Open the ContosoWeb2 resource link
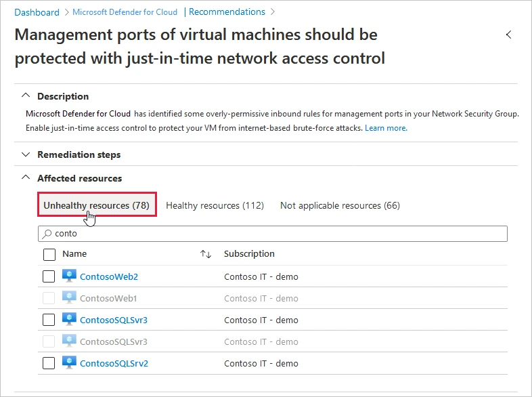This screenshot has height=397, width=532. pyautogui.click(x=109, y=276)
